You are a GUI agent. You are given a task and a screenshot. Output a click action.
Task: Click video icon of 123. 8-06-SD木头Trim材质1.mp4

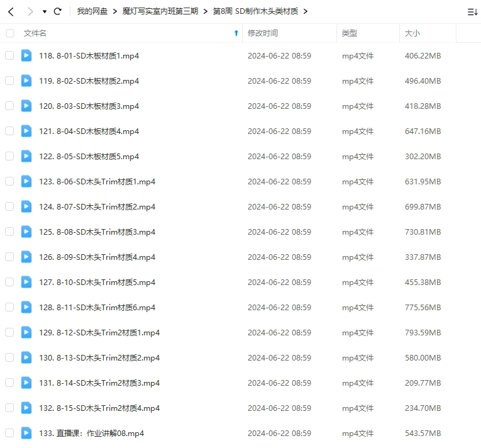tap(26, 181)
